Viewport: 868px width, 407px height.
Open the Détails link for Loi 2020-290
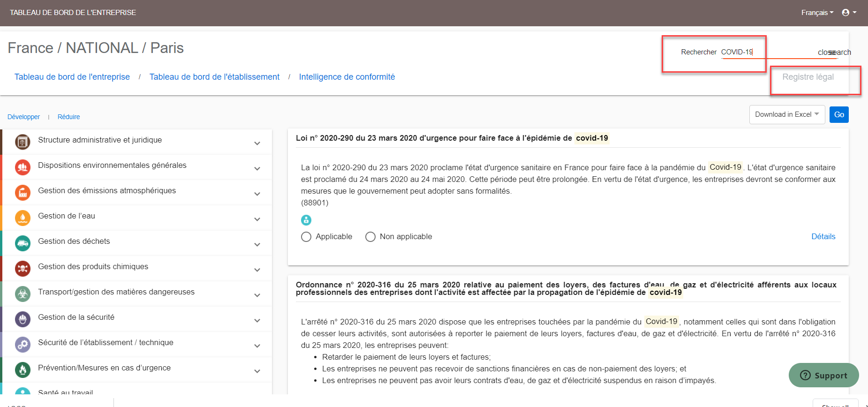(x=823, y=237)
